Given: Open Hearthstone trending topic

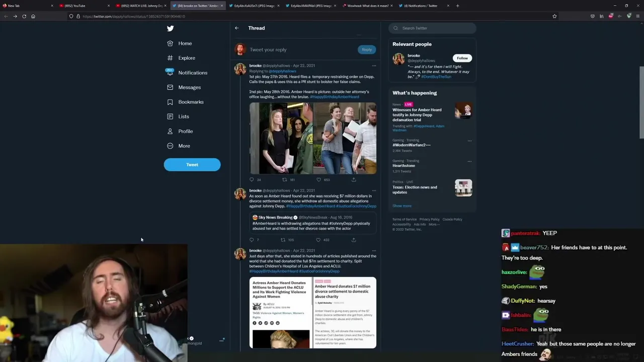Looking at the screenshot, I should 404,165.
